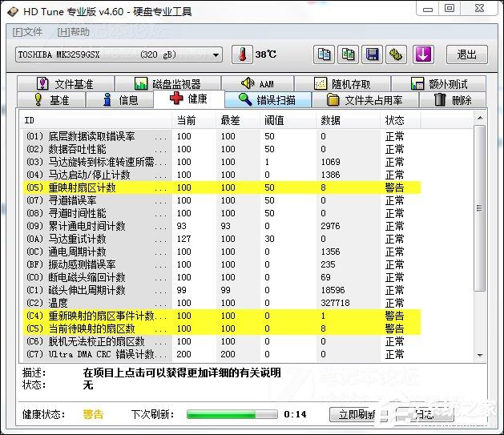Select the (04) 马达启动/停止计数 row
The width and height of the screenshot is (504, 435).
click(x=222, y=175)
